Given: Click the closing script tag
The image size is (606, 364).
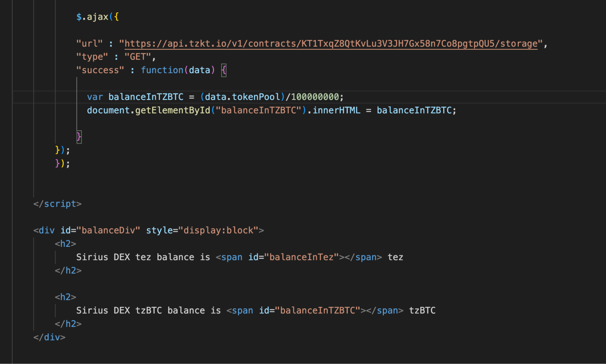Looking at the screenshot, I should (58, 204).
